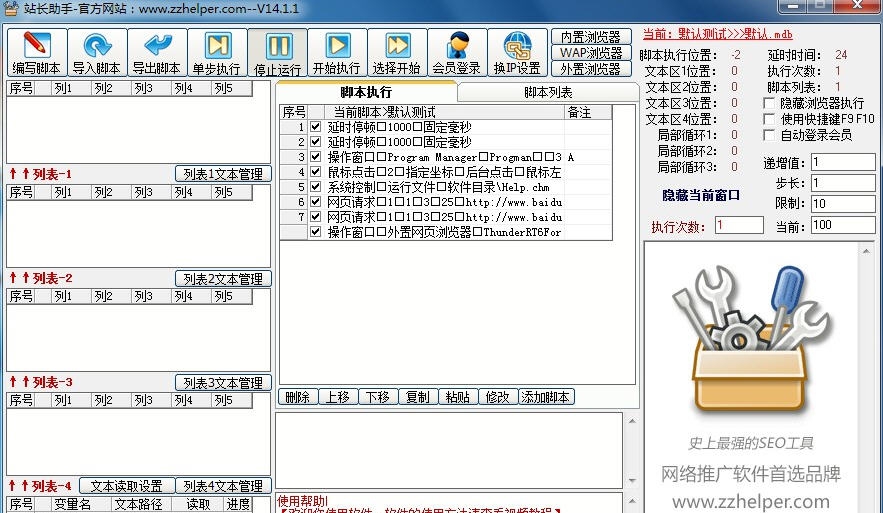
Task: Uncheck script row 2 checkbox
Action: [315, 141]
